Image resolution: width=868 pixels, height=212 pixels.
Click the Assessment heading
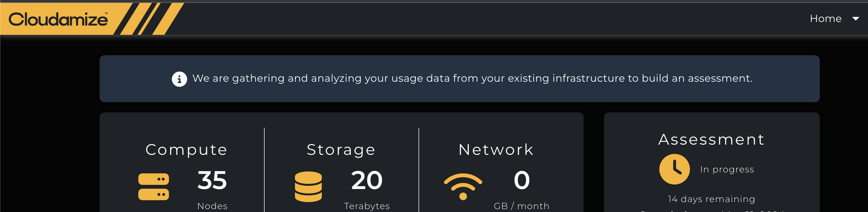click(x=711, y=139)
